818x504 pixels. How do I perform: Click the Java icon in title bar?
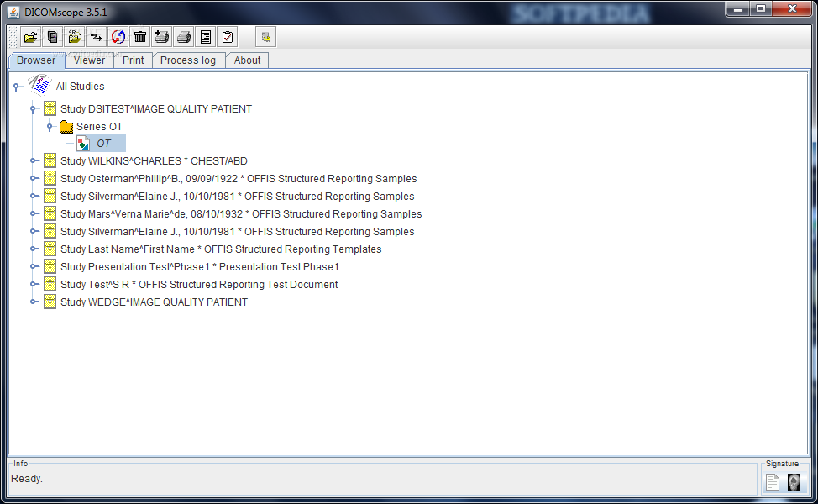pyautogui.click(x=13, y=12)
